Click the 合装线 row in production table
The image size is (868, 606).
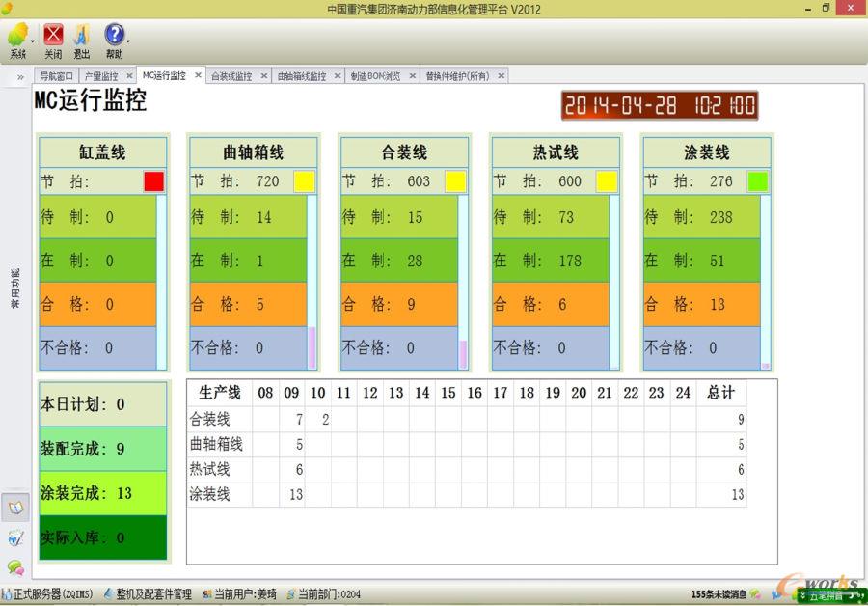pyautogui.click(x=210, y=419)
